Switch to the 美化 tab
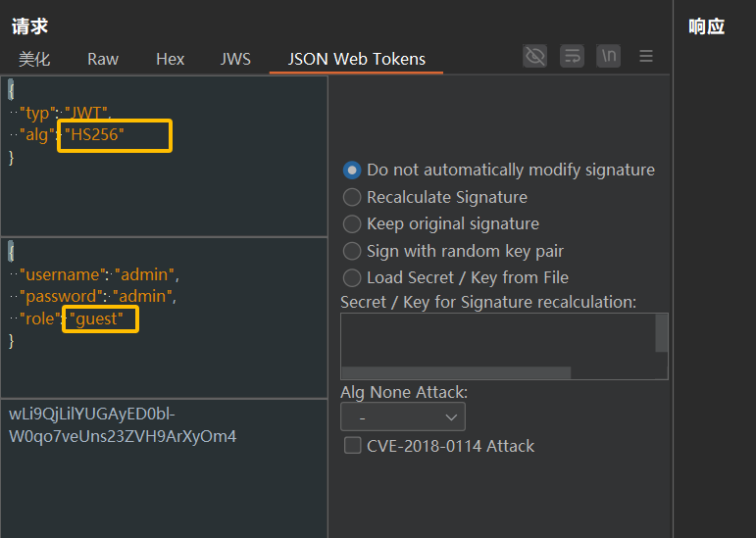Screen dimensions: 756x538 coord(34,59)
